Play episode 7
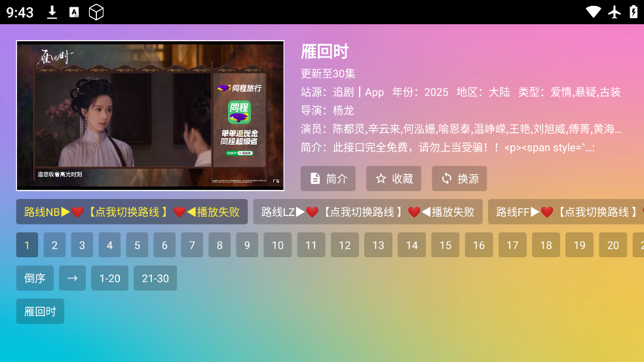 [192, 245]
